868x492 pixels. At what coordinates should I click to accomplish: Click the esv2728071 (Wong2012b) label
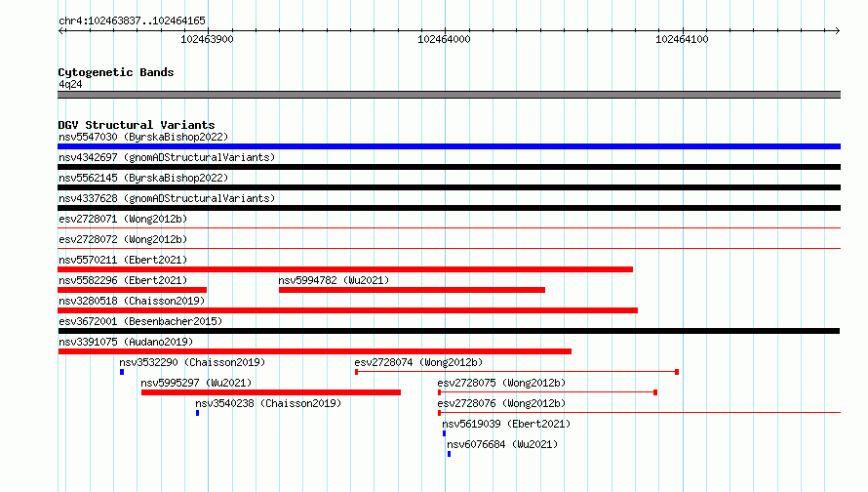[123, 219]
